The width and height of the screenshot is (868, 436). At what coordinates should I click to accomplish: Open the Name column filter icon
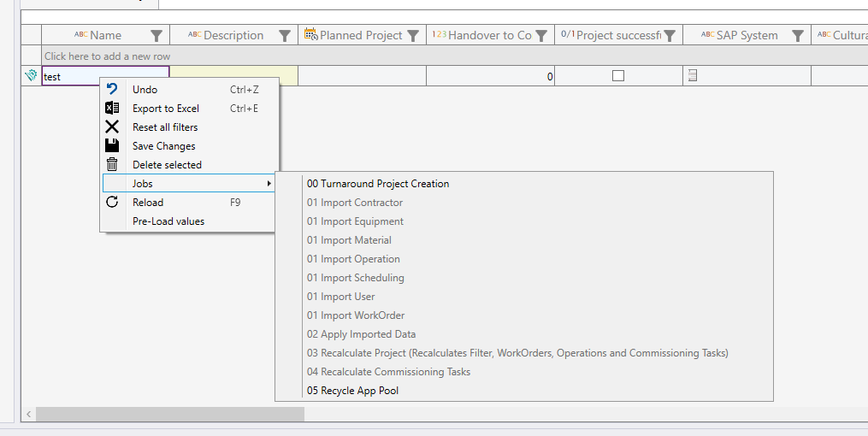click(x=156, y=35)
